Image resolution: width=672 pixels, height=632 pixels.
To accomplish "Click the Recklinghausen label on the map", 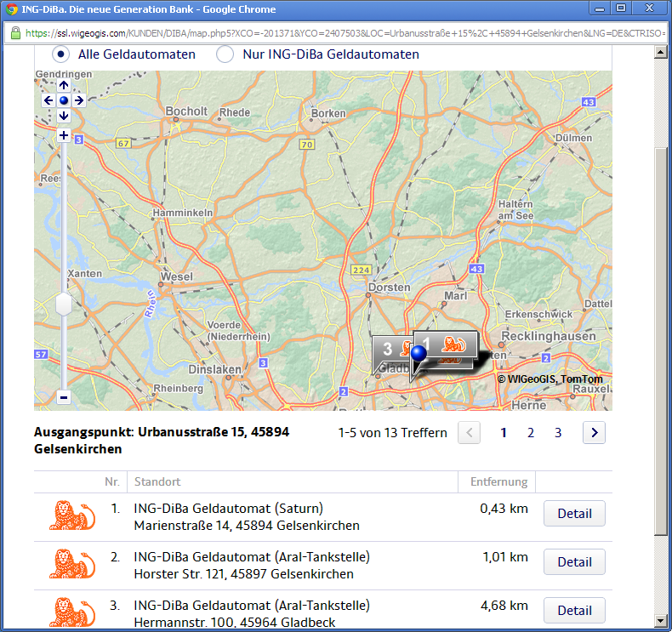I will [x=549, y=336].
